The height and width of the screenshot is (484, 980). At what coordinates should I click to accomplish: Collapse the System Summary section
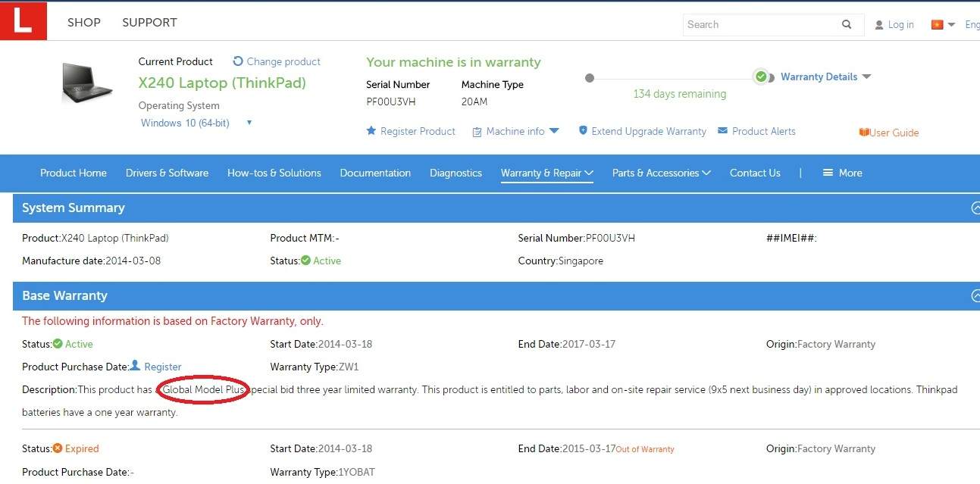[975, 208]
